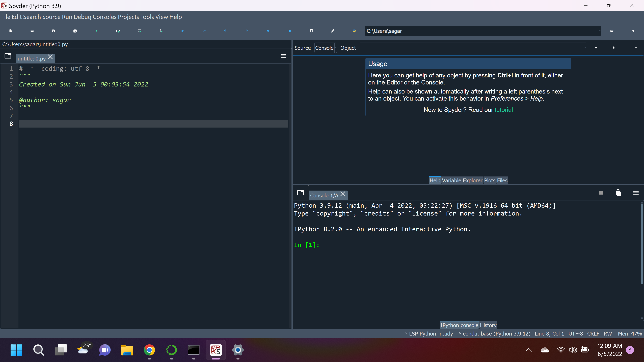Image resolution: width=644 pixels, height=362 pixels.
Task: Open the Spyder tutorial link
Action: point(503,110)
